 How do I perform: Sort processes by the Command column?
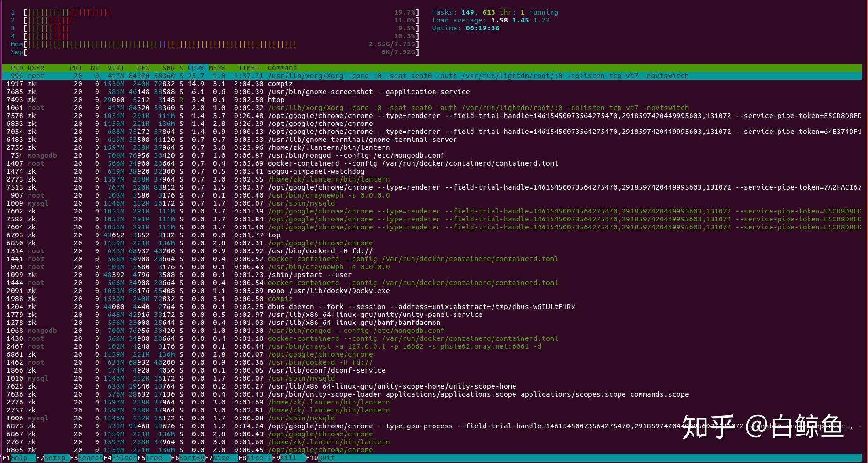[282, 68]
